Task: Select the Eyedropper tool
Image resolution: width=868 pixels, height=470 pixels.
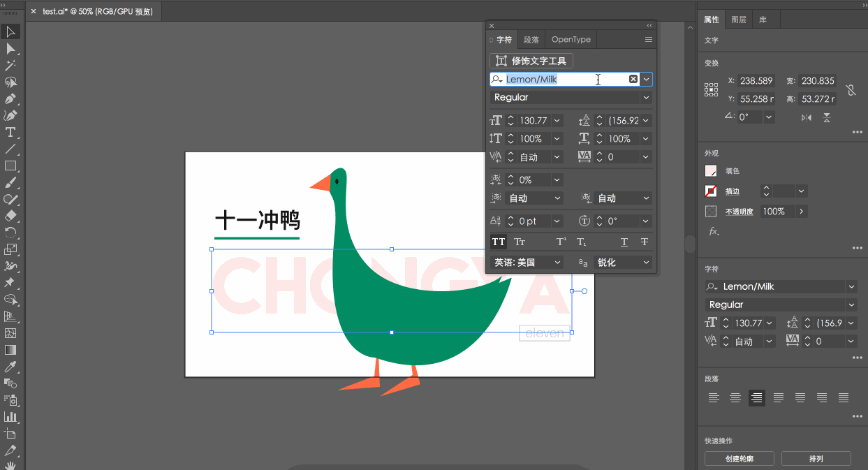Action: (x=11, y=367)
